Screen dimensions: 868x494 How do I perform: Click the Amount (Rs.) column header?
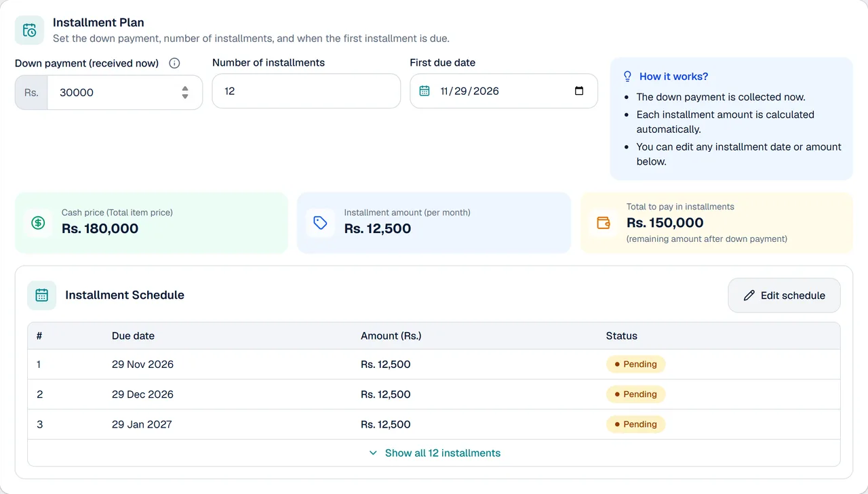pyautogui.click(x=391, y=336)
